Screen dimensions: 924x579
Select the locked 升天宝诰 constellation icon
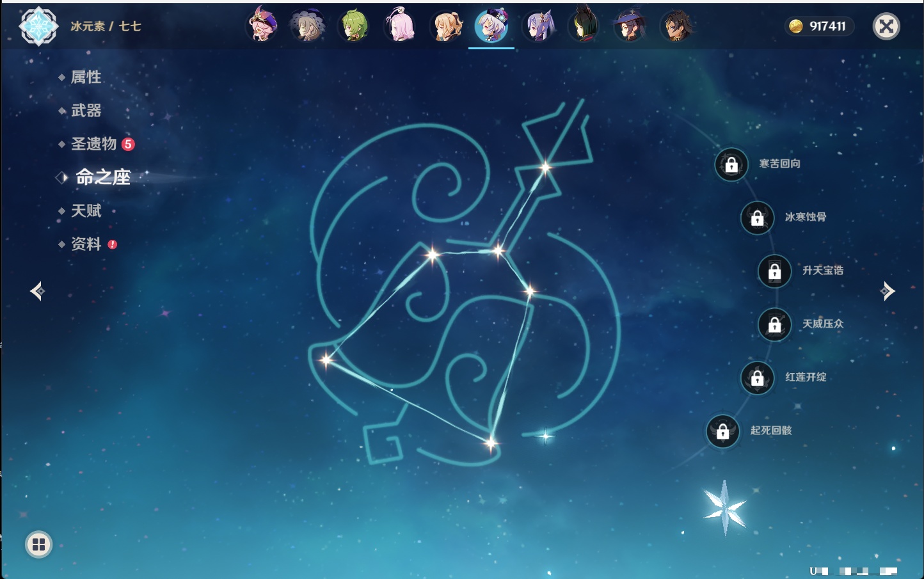pos(775,271)
